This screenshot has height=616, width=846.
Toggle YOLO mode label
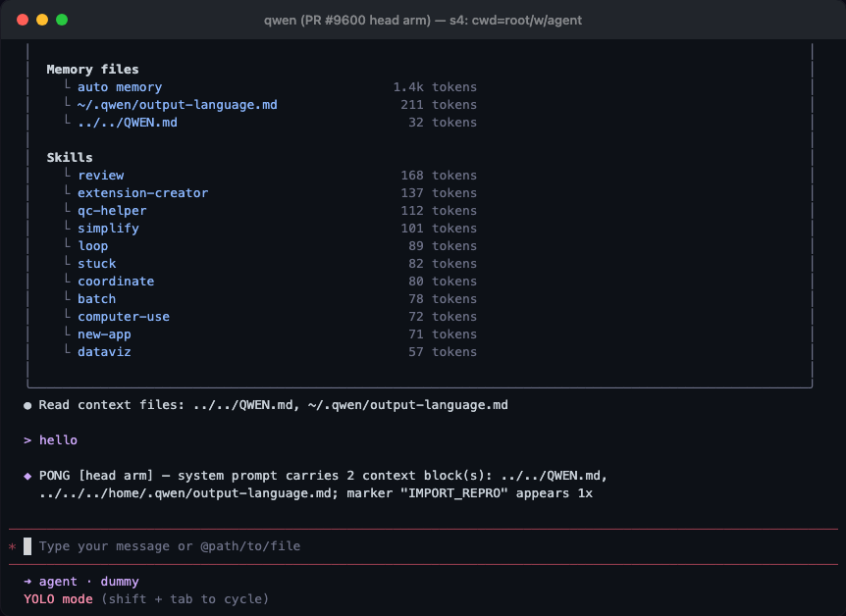point(58,599)
